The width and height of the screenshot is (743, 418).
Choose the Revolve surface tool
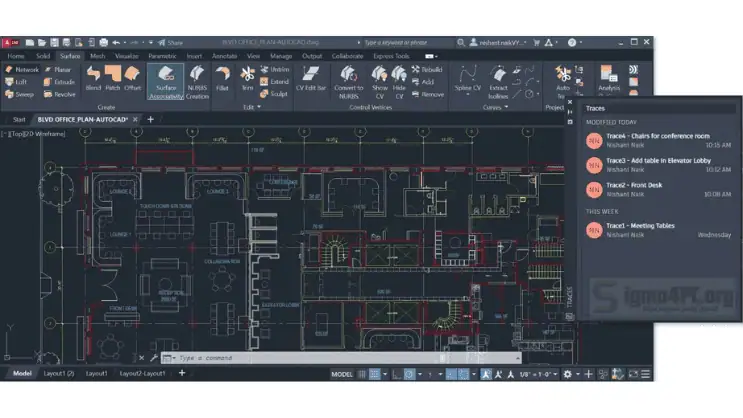click(x=60, y=94)
